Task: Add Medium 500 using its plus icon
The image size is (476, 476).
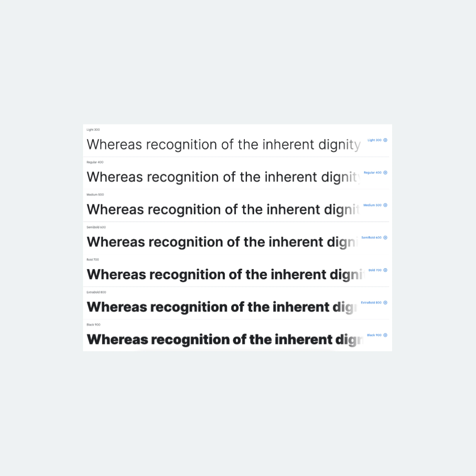Action: coord(385,205)
